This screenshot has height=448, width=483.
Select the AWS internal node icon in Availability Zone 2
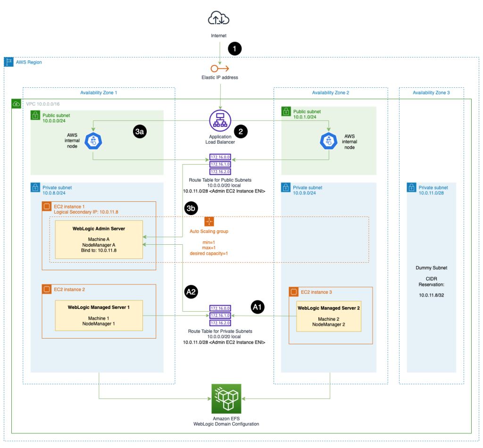[x=329, y=141]
